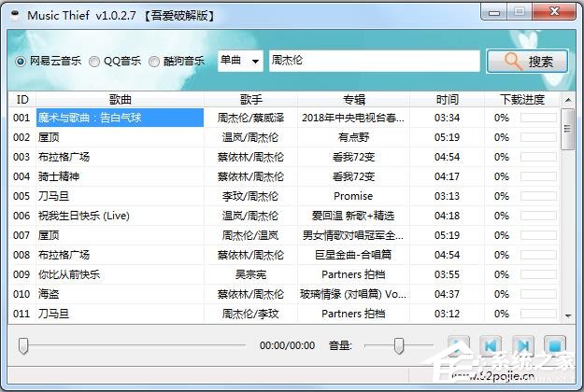Minimize the Music Thief window
Viewport: 584px width, 392px height.
click(x=494, y=12)
